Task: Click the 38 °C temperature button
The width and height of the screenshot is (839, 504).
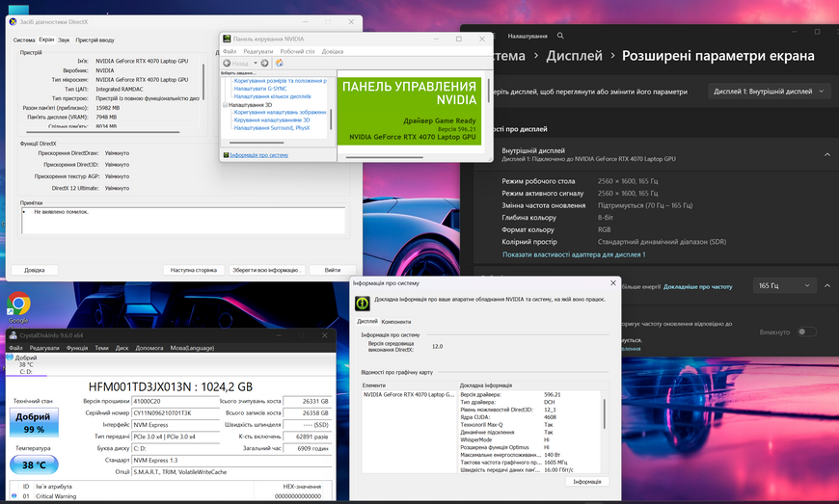Action: click(34, 465)
